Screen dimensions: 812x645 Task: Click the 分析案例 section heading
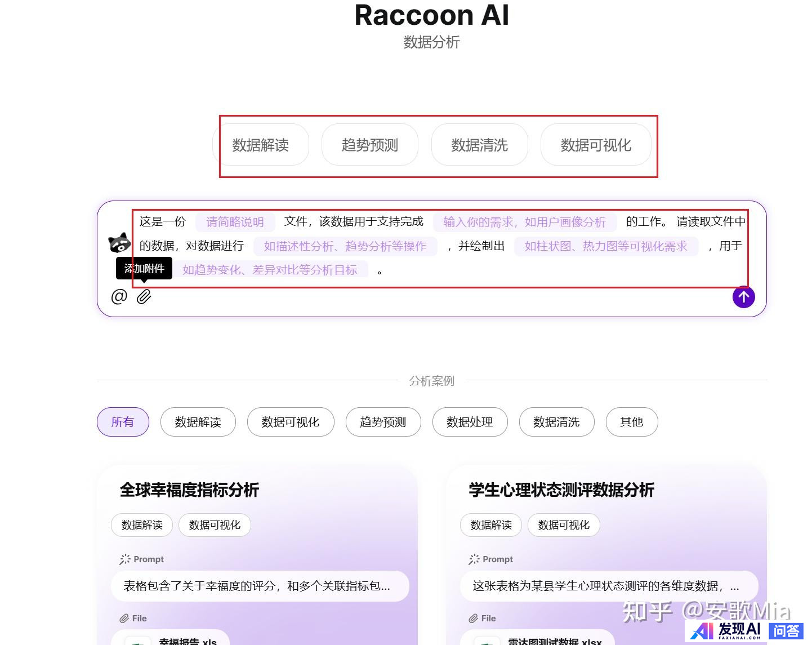(432, 381)
